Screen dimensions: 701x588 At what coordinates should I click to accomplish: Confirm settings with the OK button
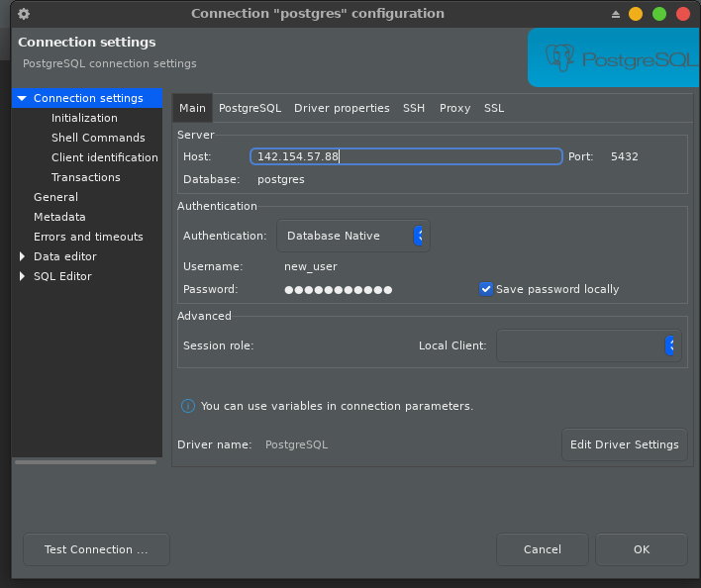click(642, 549)
